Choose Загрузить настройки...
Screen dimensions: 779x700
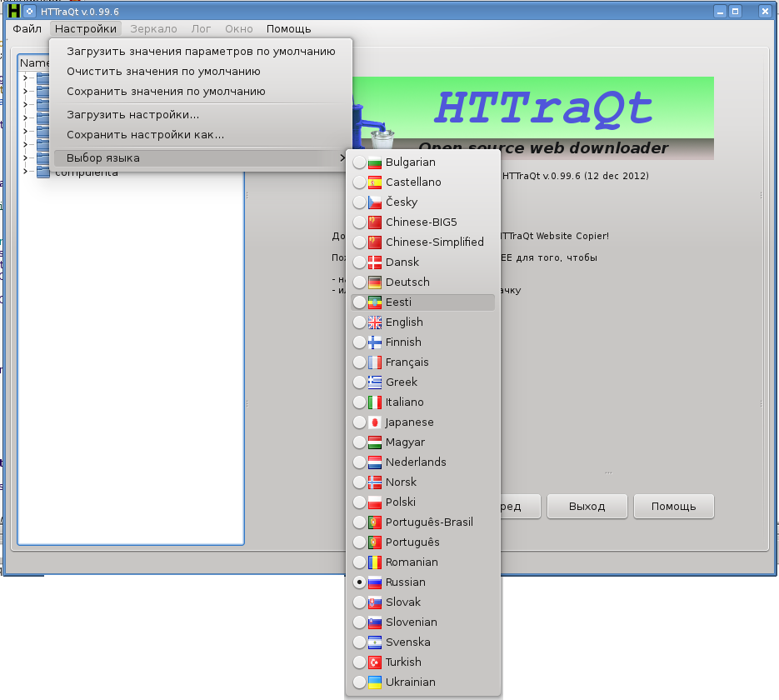tap(201, 115)
